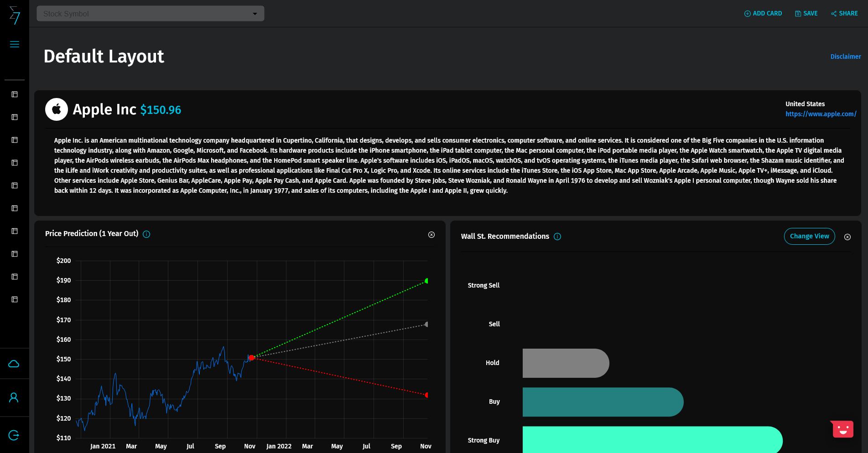Click the Jan 2022 axis label

[279, 446]
